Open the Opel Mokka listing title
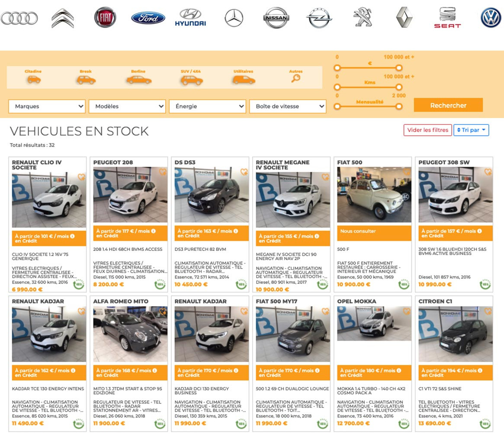Viewport: 504px width, 435px height. [x=356, y=301]
